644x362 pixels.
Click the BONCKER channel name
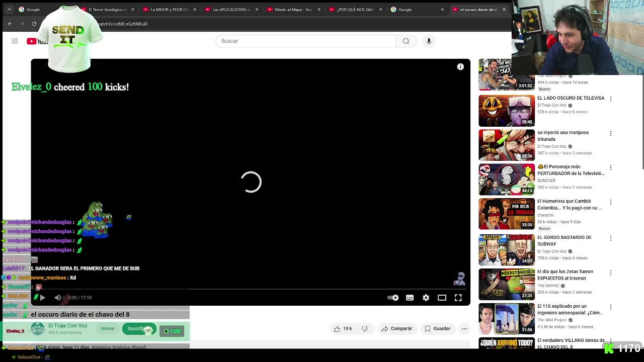click(x=546, y=180)
